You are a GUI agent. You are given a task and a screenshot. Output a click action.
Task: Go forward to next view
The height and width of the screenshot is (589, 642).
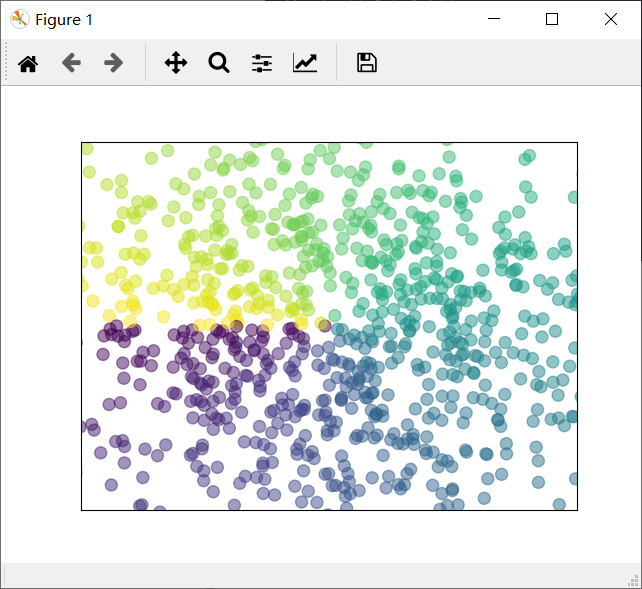[113, 63]
